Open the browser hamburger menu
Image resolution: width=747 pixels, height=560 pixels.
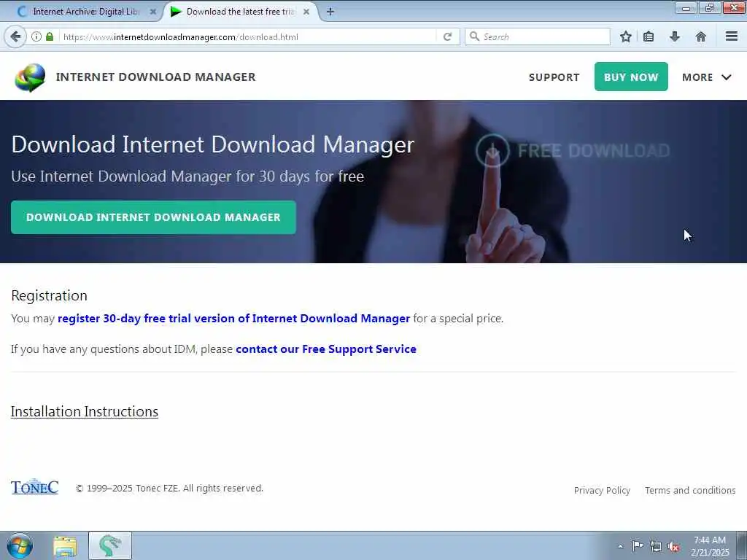[x=732, y=36]
